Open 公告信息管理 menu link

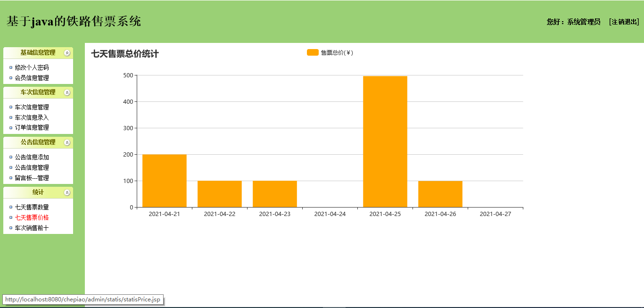[32, 167]
